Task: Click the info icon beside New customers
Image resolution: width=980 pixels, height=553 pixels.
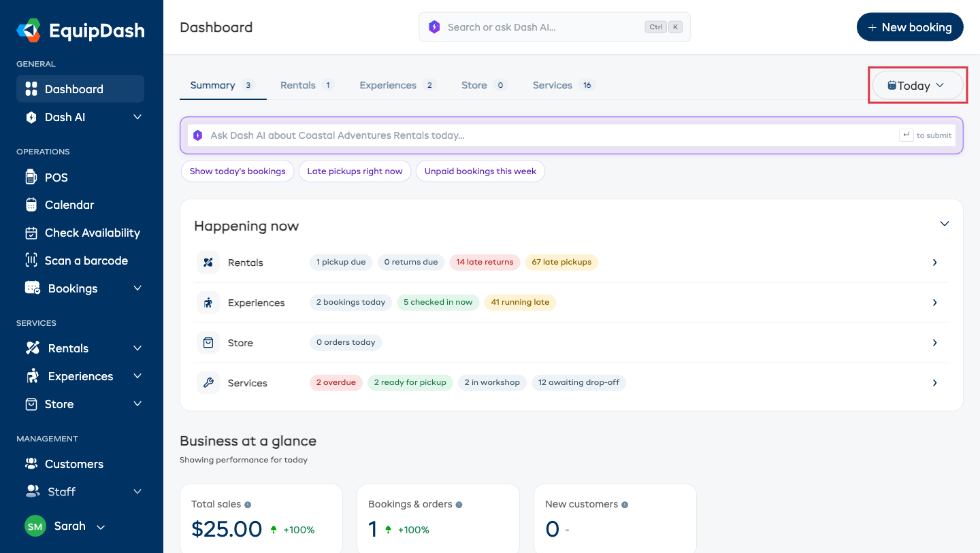Action: click(625, 505)
